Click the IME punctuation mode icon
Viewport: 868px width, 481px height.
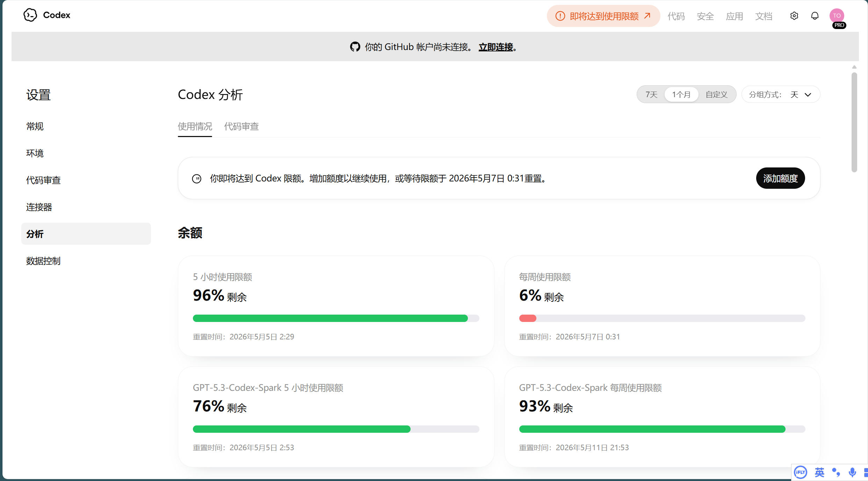coord(836,473)
